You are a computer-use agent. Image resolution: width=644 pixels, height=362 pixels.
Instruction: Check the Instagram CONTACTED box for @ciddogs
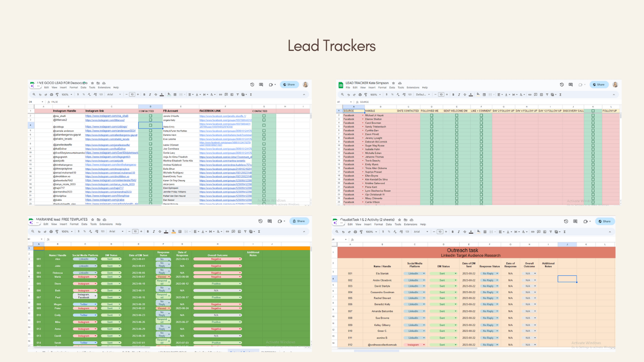tap(151, 126)
